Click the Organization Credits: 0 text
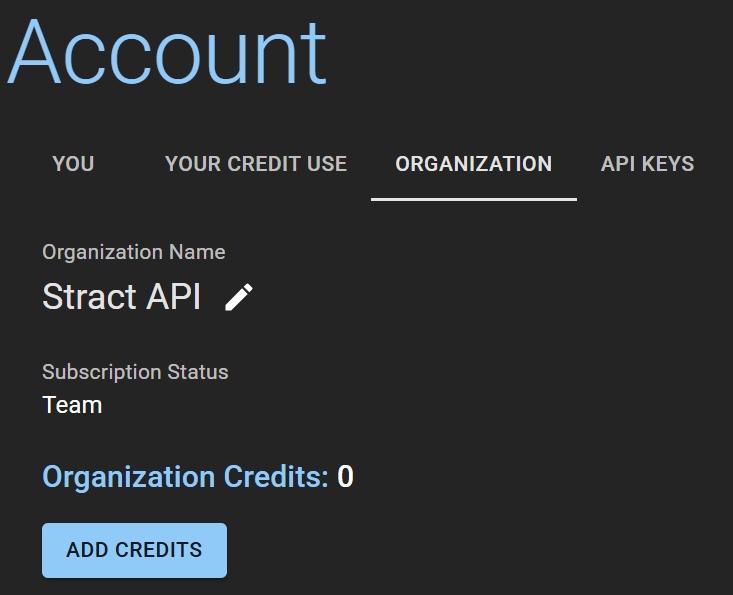The image size is (733, 595). tap(198, 477)
